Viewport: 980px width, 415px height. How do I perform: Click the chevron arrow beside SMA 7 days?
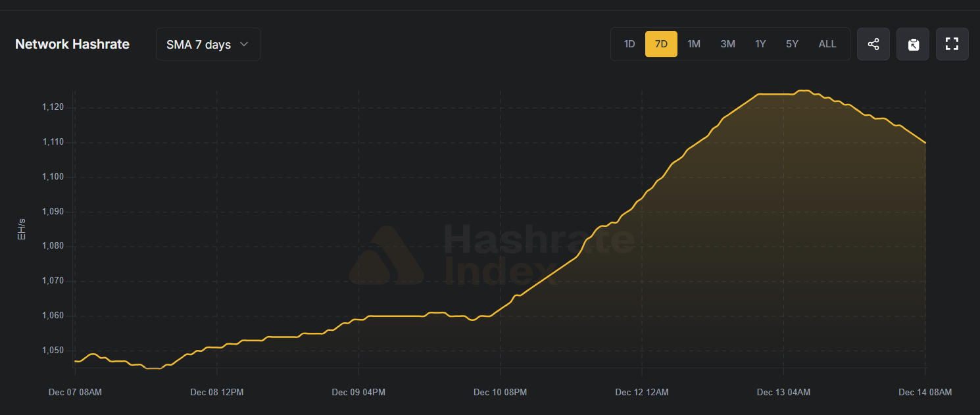[x=244, y=44]
